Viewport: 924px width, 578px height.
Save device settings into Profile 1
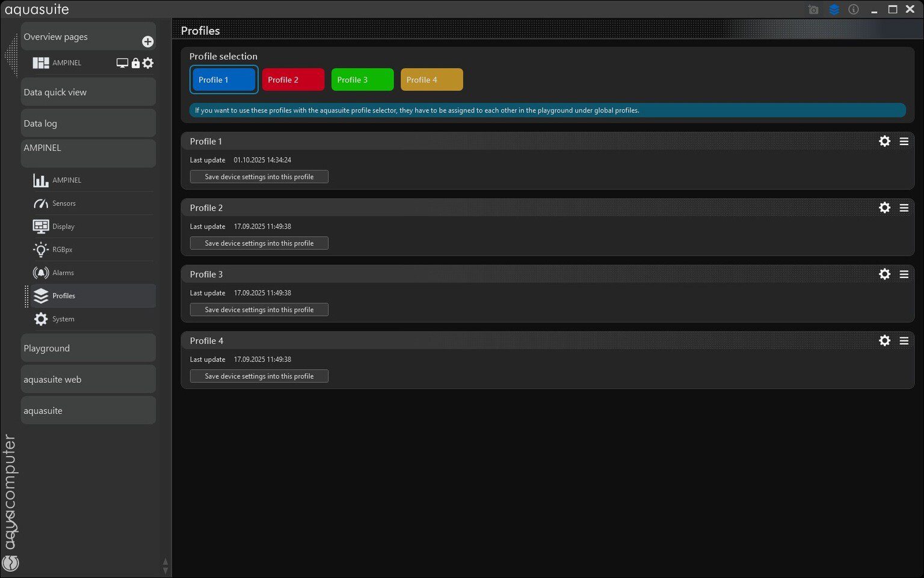click(259, 177)
